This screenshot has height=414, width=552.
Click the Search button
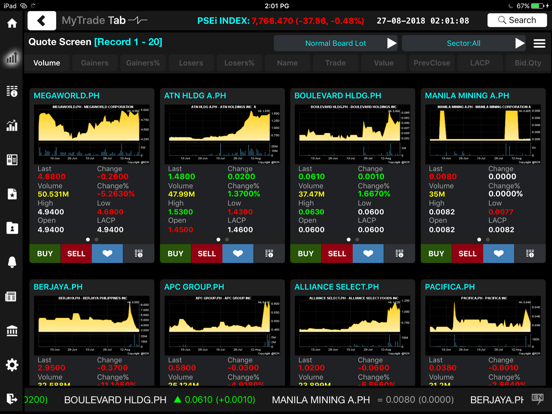pyautogui.click(x=517, y=20)
